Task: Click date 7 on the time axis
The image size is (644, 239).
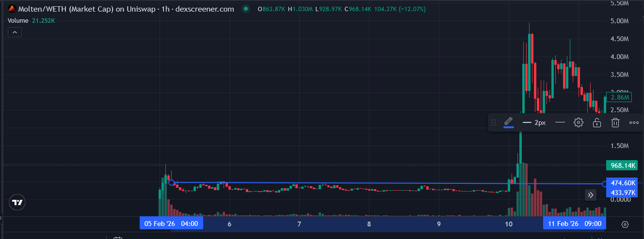Action: pos(299,224)
